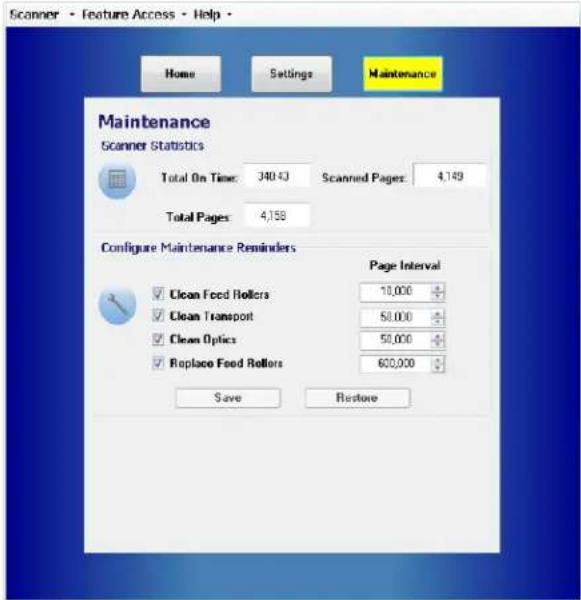Viewport: 581px width, 600px height.
Task: Adjust Clean Feed Rollers interval stepper arrows
Action: pos(437,292)
